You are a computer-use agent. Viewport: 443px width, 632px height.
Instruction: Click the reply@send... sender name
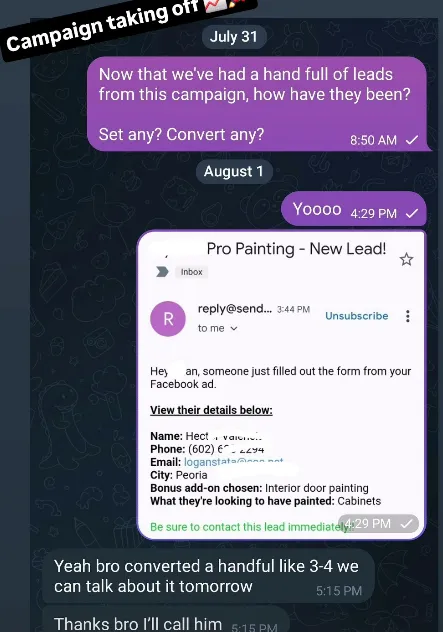(235, 309)
